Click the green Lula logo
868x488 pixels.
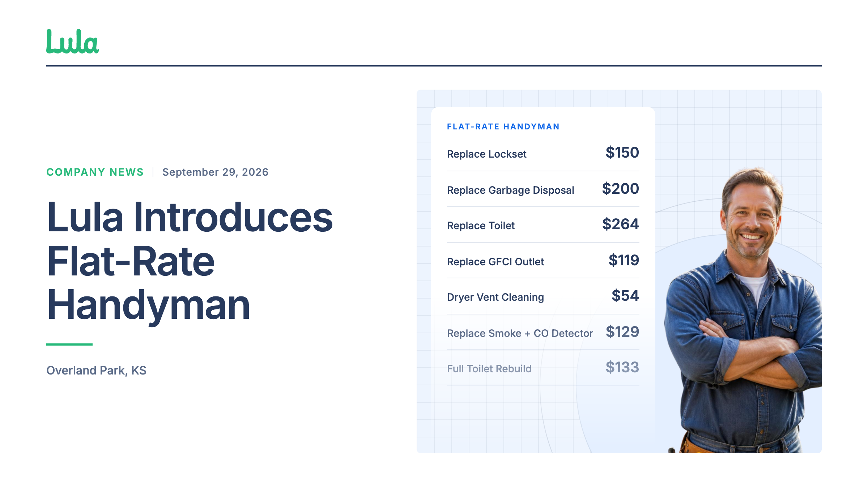point(72,42)
